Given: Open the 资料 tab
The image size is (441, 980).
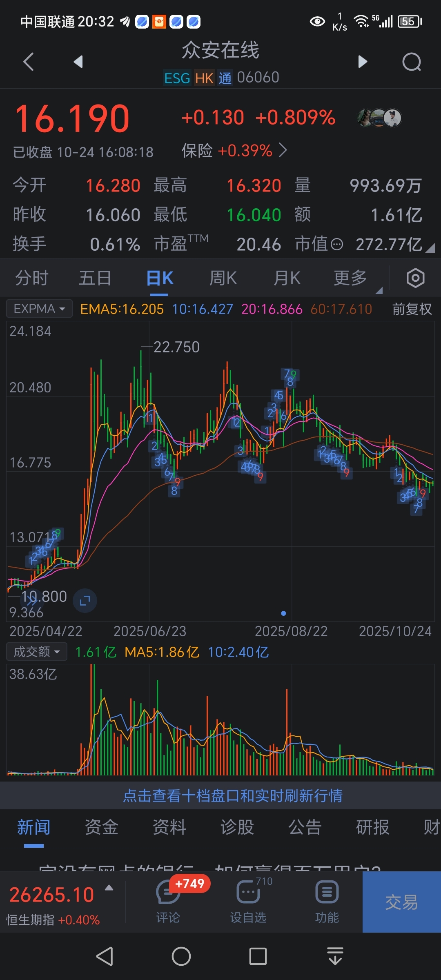Looking at the screenshot, I should point(169,827).
